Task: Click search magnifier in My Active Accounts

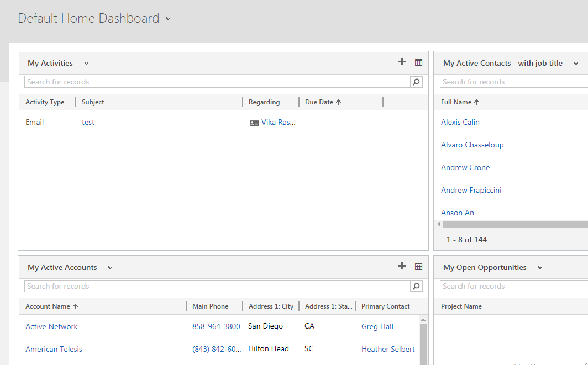Action: point(416,286)
